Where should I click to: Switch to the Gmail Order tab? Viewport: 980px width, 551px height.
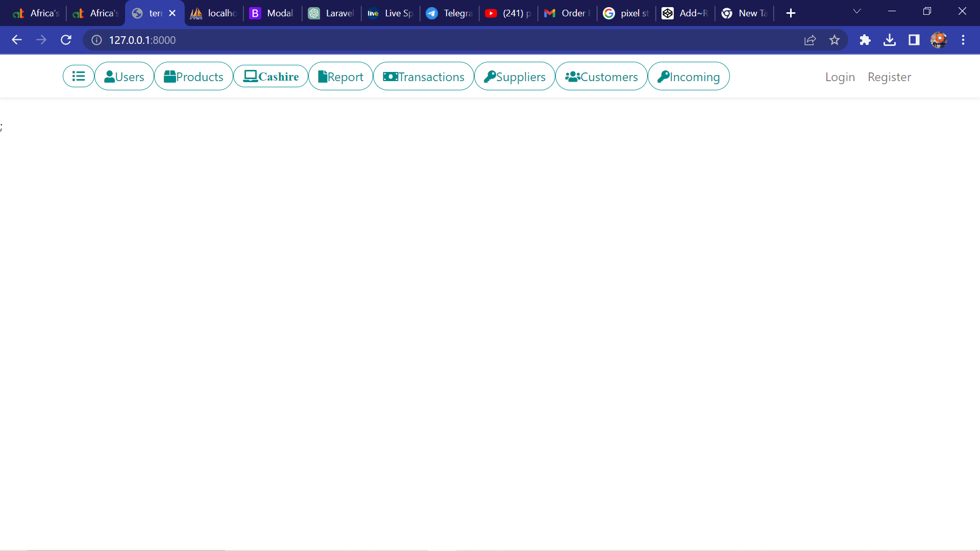[x=568, y=13]
